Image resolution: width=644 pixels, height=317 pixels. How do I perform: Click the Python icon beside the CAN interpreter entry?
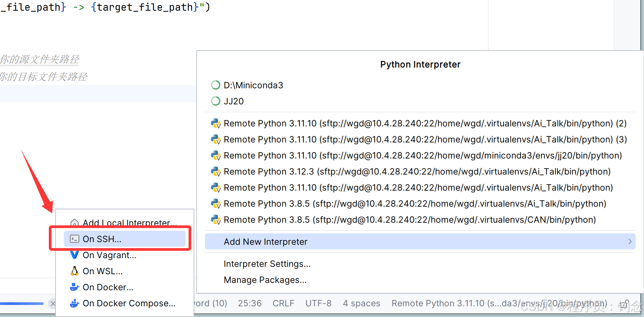(x=216, y=220)
